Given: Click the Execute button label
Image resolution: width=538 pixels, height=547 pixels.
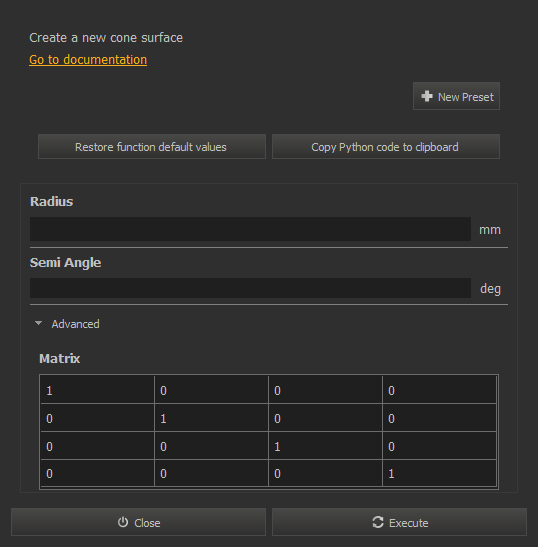Looking at the screenshot, I should tap(409, 523).
